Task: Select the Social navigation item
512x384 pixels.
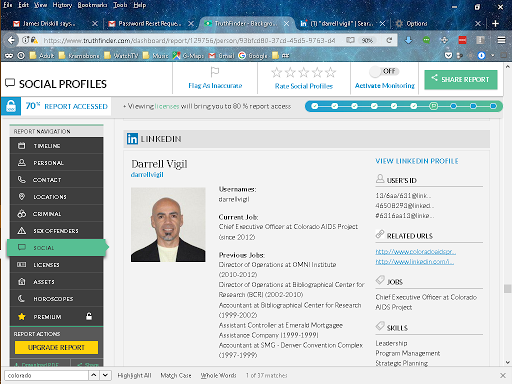Action: pyautogui.click(x=57, y=248)
